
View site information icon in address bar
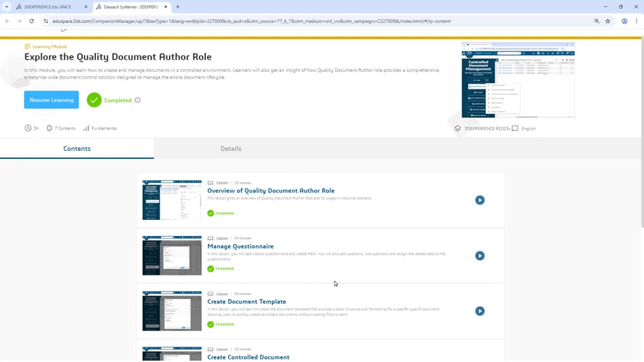pyautogui.click(x=46, y=21)
